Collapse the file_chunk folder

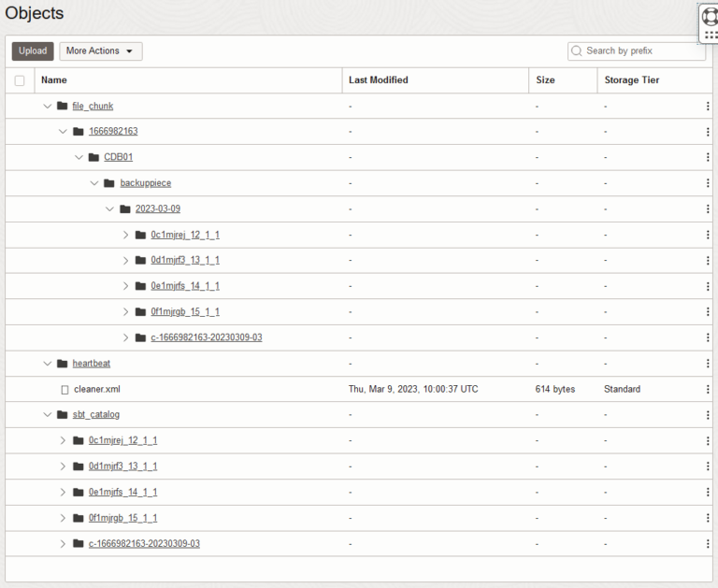pyautogui.click(x=48, y=107)
